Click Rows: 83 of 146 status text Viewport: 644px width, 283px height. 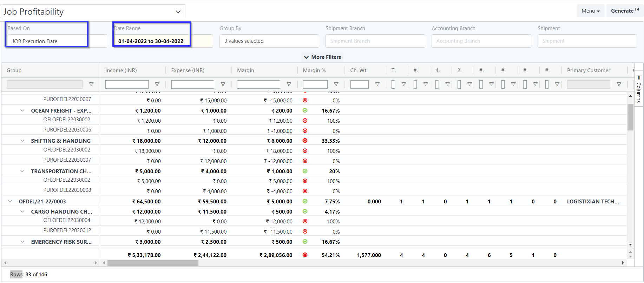coord(28,274)
